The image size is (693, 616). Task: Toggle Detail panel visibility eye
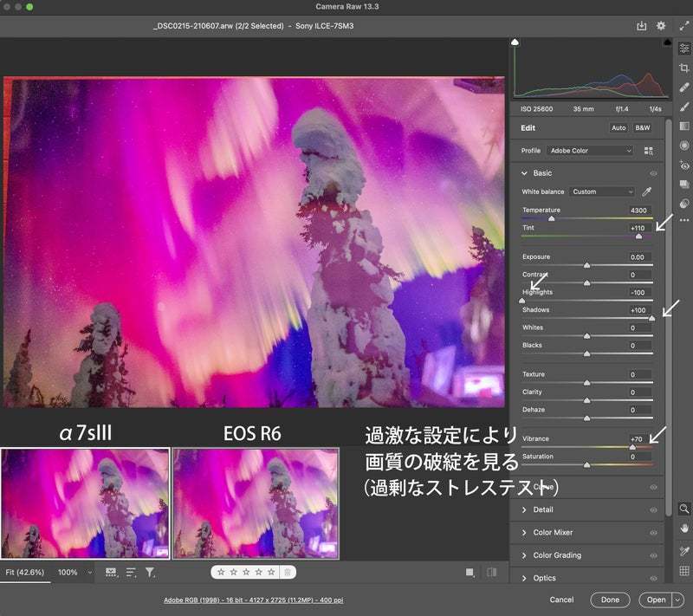tap(653, 509)
